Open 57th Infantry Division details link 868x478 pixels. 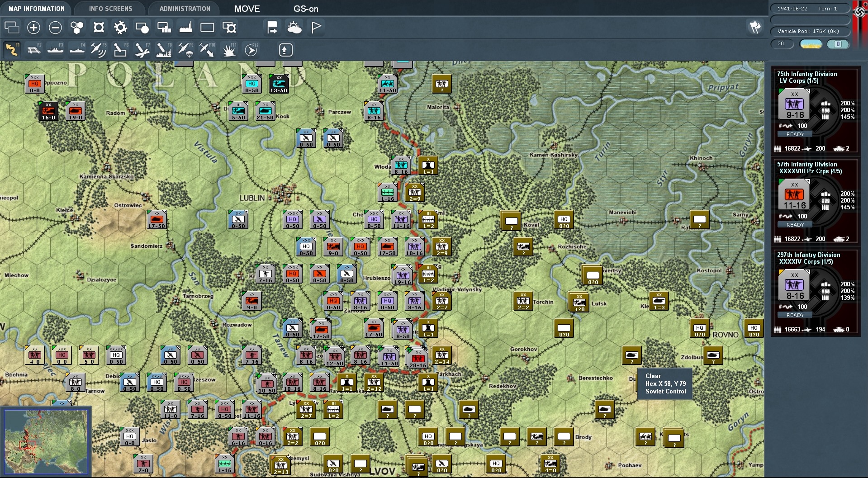[807, 164]
